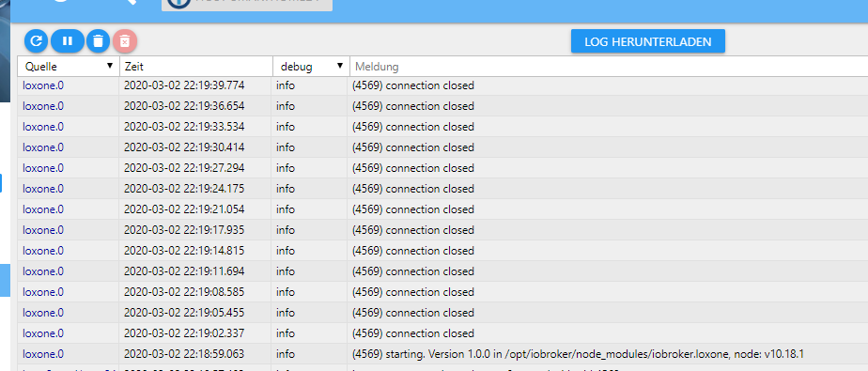Viewport: 868px width, 371px height.
Task: Click info level in 22:19:14.815 row
Action: [286, 251]
